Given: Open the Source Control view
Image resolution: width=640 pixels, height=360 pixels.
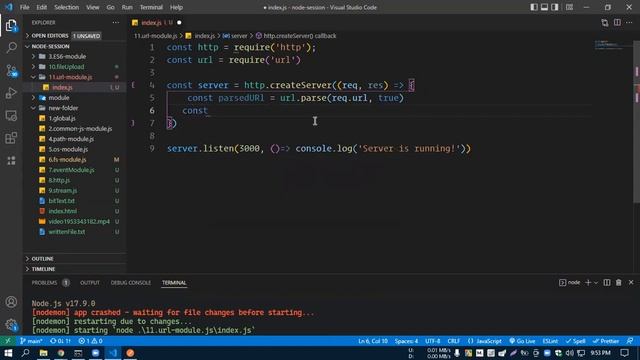Looking at the screenshot, I should click(x=11, y=71).
